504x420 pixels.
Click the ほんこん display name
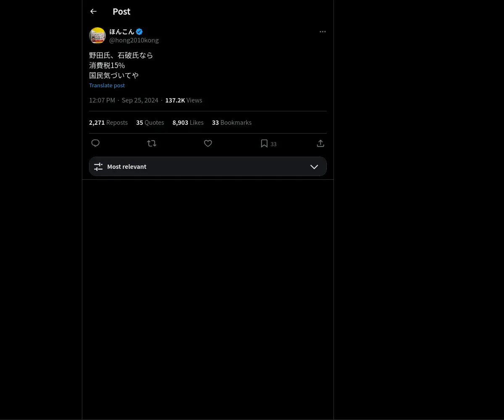[122, 31]
